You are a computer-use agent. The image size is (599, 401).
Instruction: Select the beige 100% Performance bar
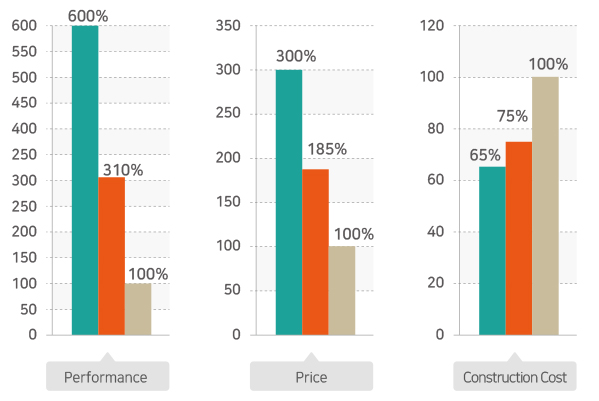tap(138, 309)
